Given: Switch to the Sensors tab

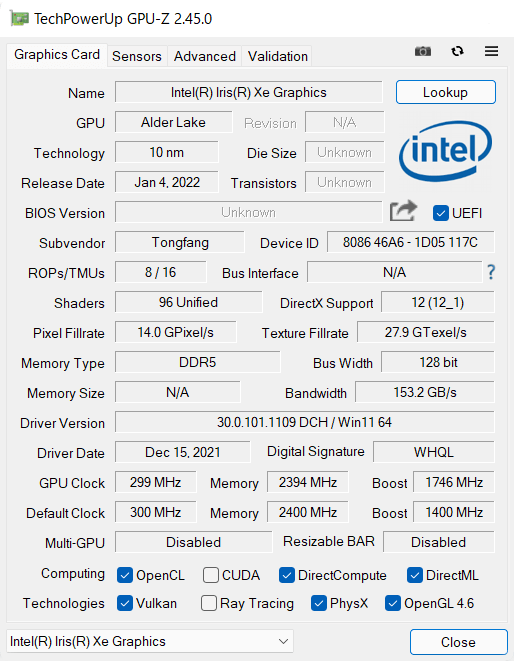Looking at the screenshot, I should [137, 56].
